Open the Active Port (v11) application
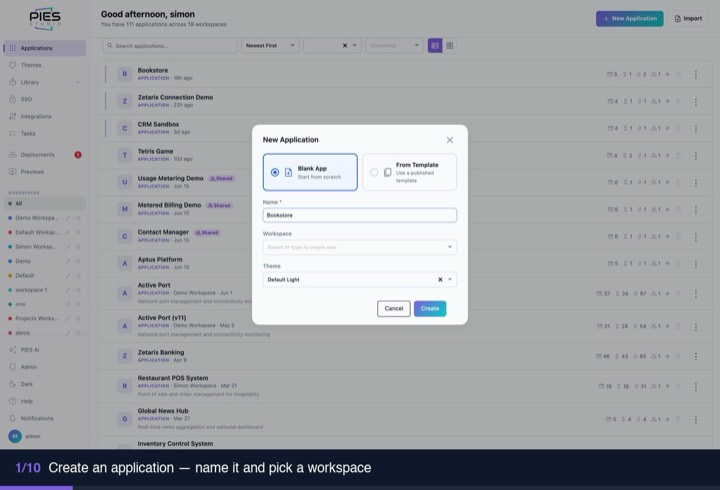Screen dimensions: 720x490 [x=162, y=318]
